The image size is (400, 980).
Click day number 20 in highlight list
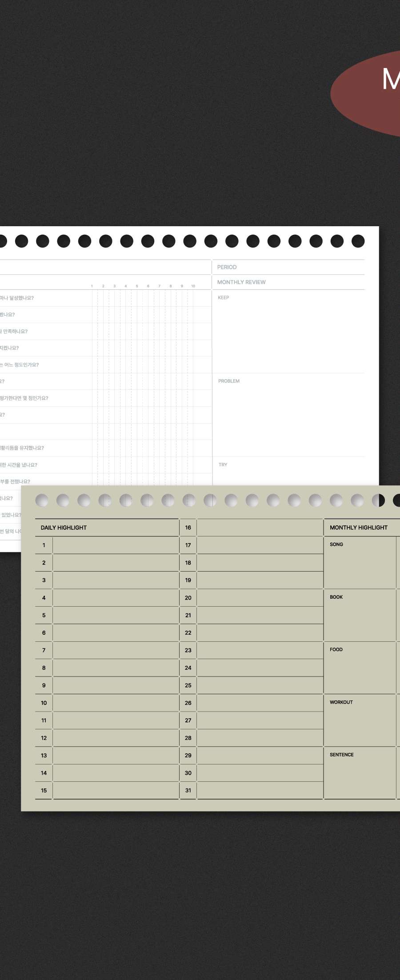(x=188, y=598)
